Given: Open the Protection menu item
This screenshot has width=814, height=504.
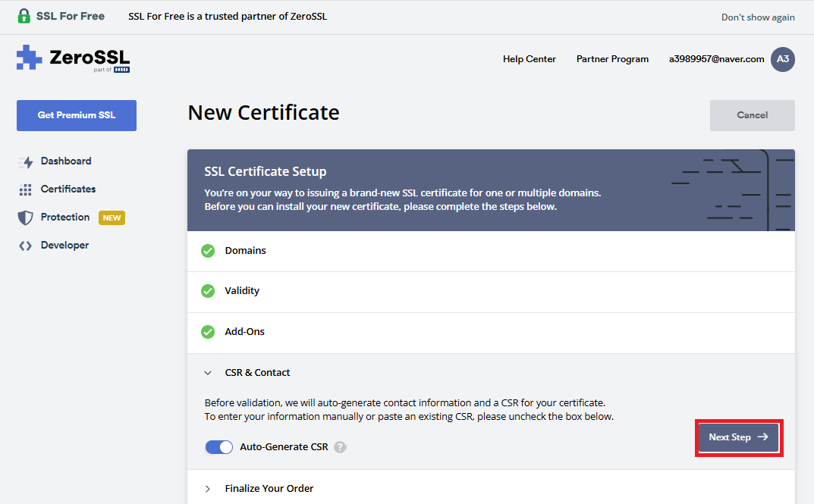Looking at the screenshot, I should point(65,218).
